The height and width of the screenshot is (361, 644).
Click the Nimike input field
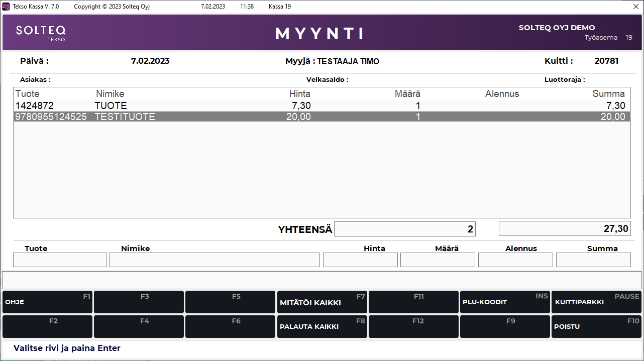point(214,260)
